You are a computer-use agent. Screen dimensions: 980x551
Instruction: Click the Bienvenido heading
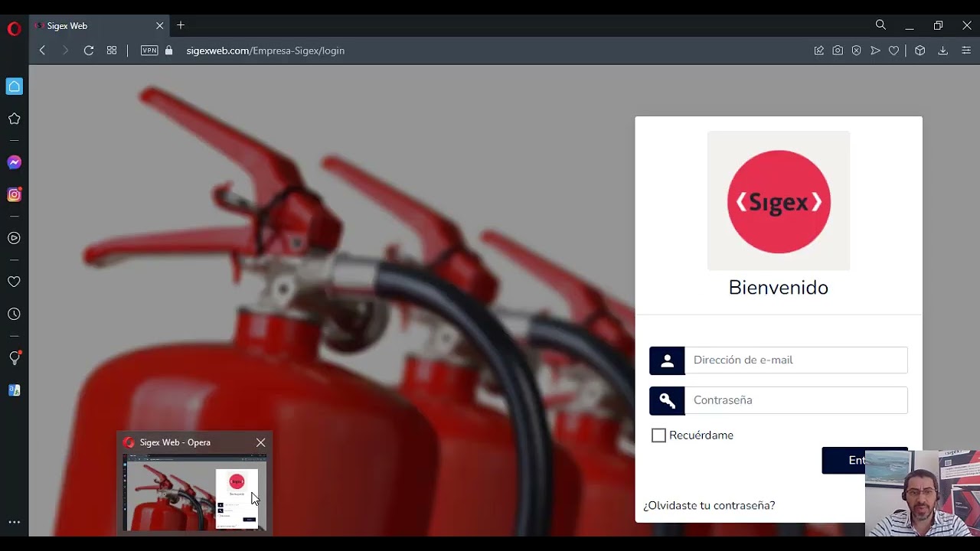[779, 288]
